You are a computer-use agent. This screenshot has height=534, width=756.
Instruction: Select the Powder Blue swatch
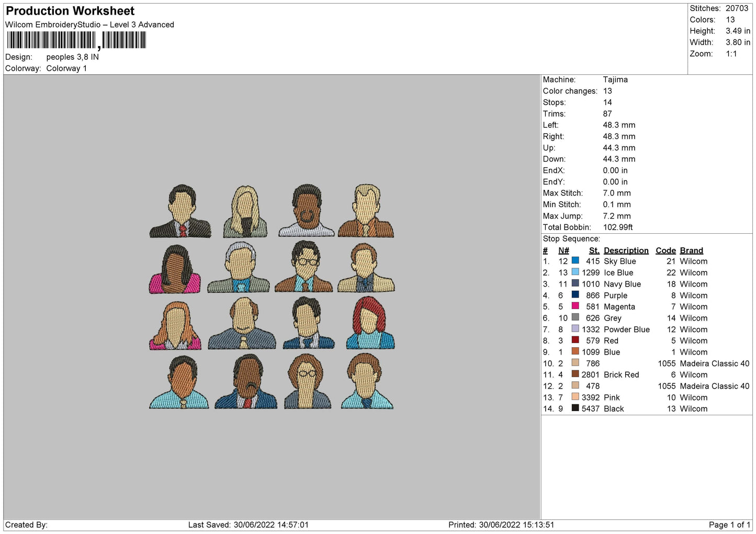[575, 328]
